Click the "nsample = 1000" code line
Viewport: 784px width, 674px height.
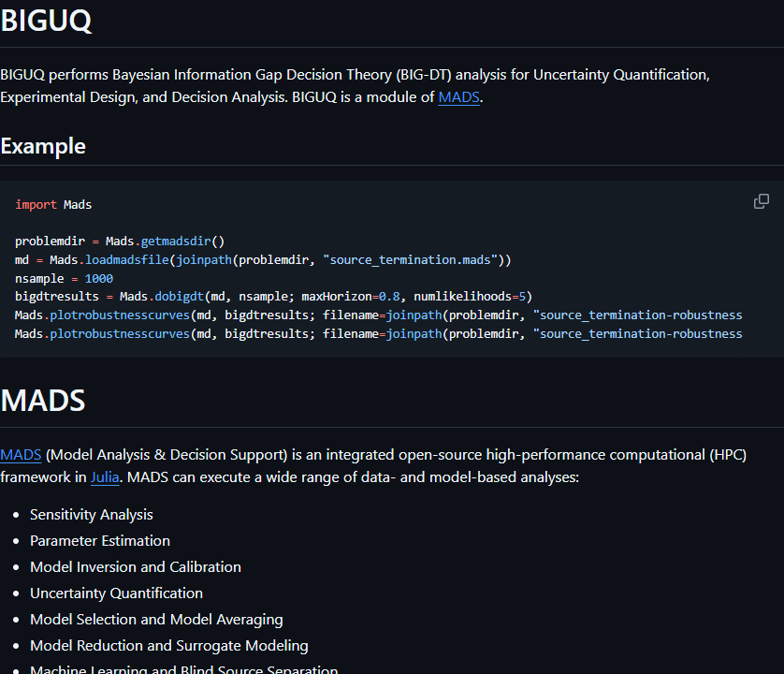64,279
